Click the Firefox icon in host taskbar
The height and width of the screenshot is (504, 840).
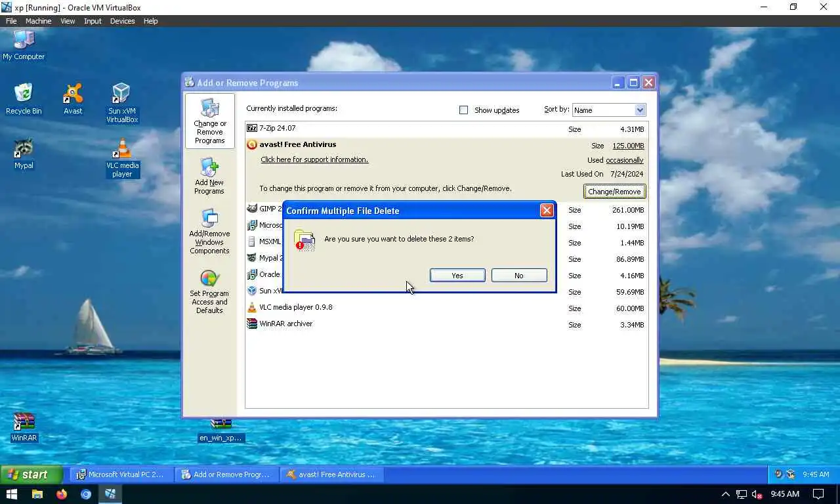tap(62, 494)
